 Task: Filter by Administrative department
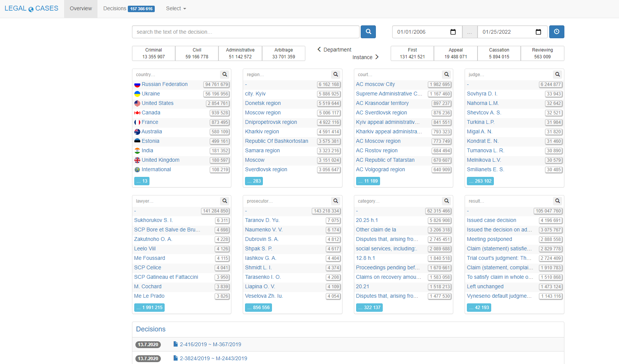(x=240, y=53)
